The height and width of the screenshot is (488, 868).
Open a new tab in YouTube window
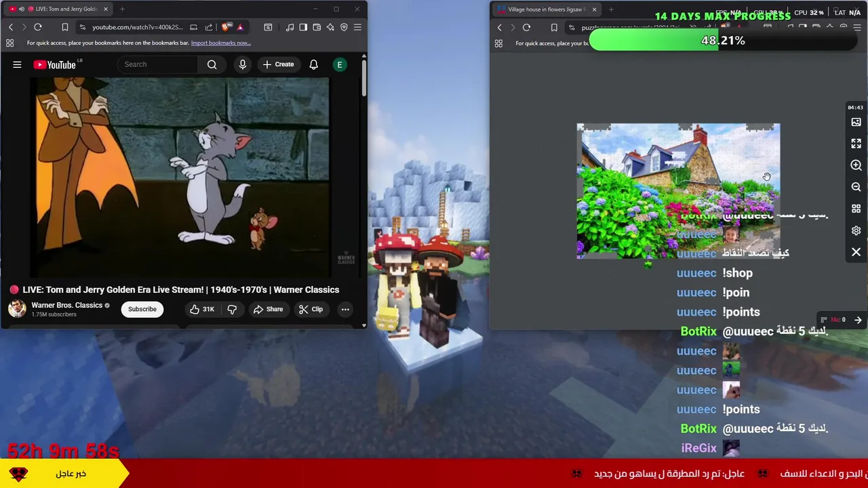pyautogui.click(x=122, y=9)
